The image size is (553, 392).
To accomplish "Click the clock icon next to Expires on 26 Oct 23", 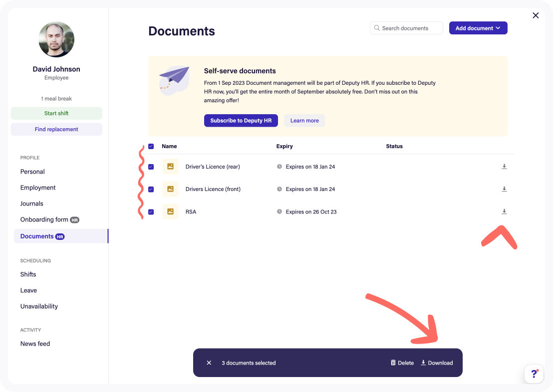I will tap(279, 211).
